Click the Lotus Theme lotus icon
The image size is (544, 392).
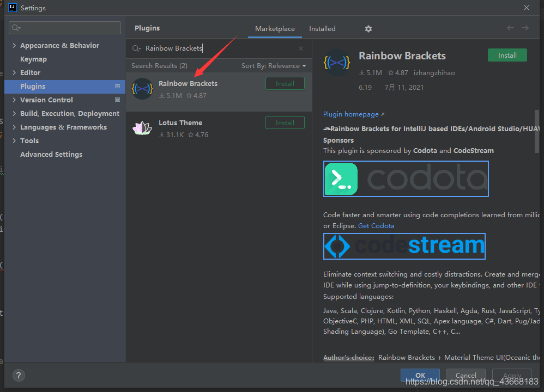(x=142, y=128)
